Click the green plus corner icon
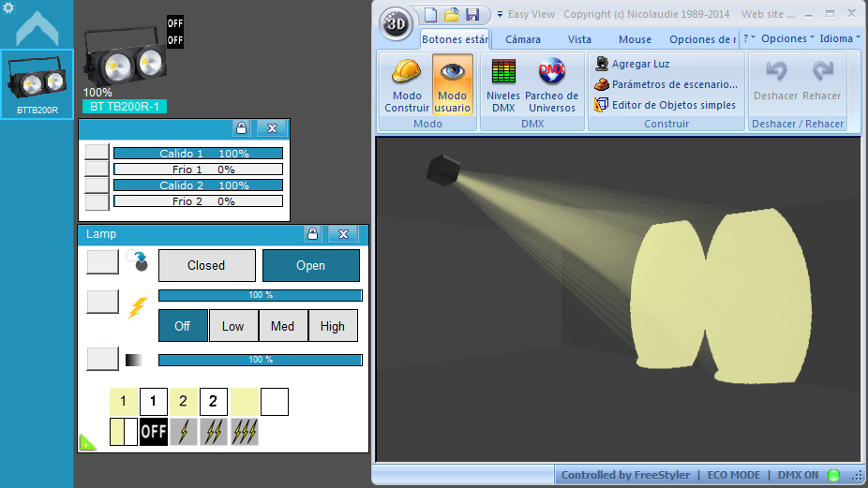This screenshot has height=488, width=868. [x=86, y=443]
